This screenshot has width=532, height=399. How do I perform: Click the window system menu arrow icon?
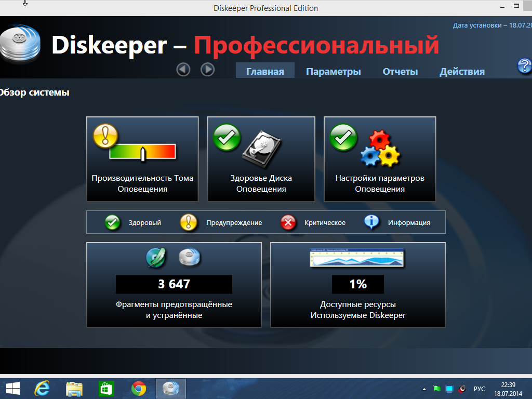point(25,4)
